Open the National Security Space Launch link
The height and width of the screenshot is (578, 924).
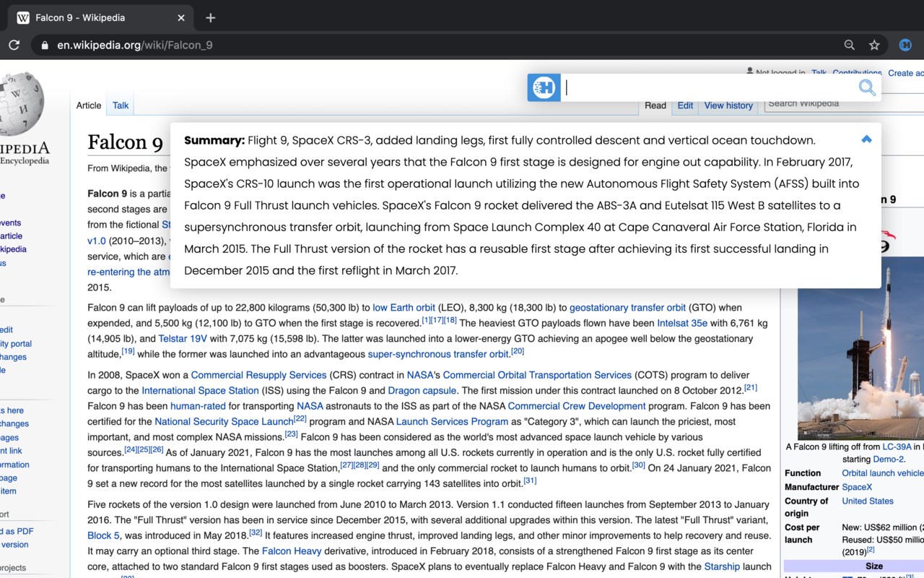(x=224, y=421)
